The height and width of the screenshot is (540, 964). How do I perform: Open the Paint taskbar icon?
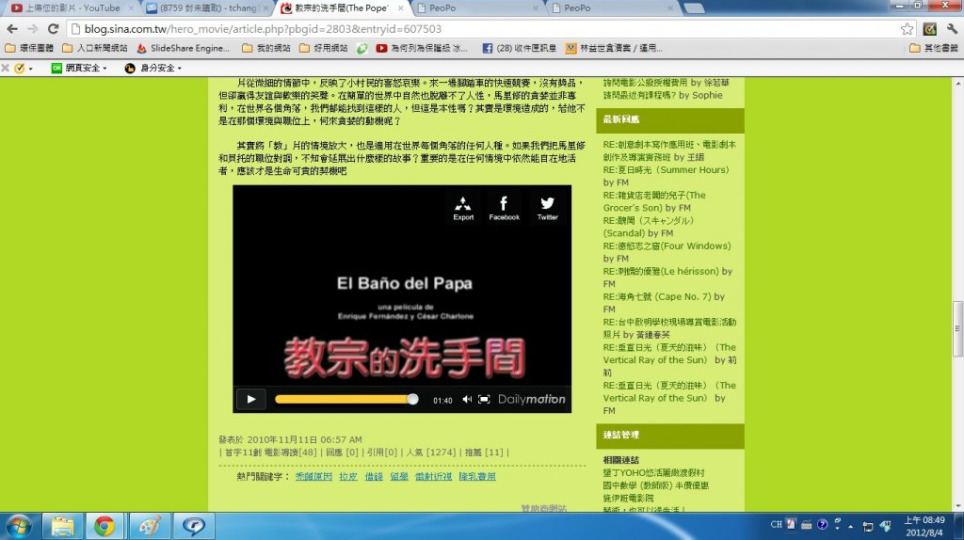(x=150, y=526)
